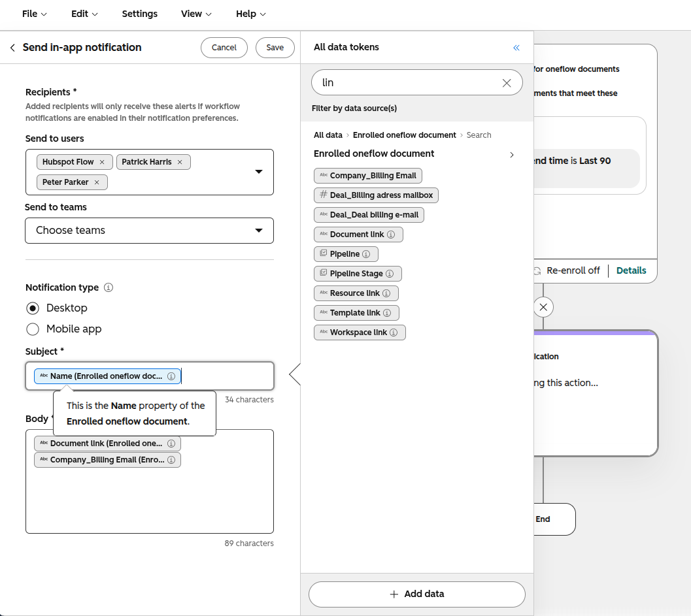Open info icon on Workspace link token

tap(394, 332)
